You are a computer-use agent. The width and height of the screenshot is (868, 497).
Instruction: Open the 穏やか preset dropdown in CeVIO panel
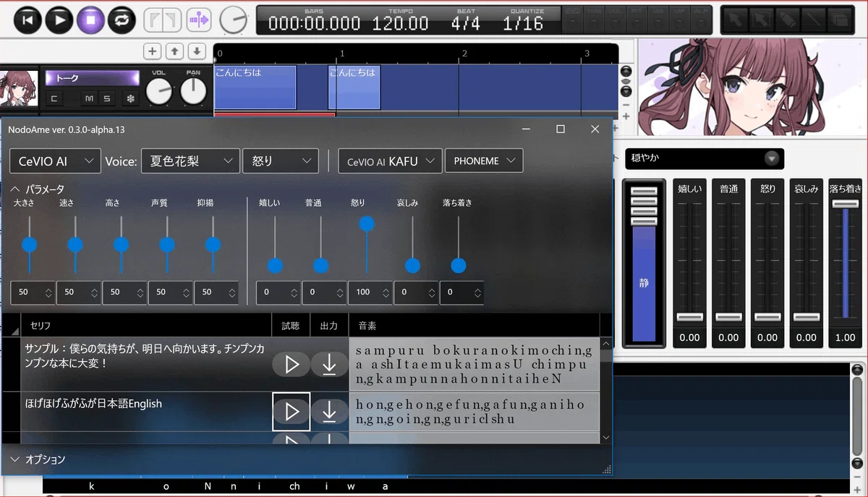click(x=704, y=158)
